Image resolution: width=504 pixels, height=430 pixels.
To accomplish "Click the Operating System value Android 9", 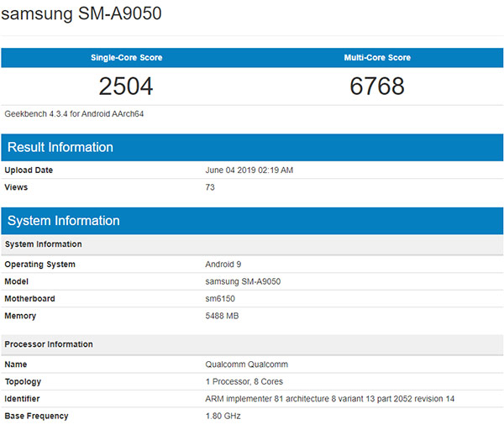I will (223, 265).
